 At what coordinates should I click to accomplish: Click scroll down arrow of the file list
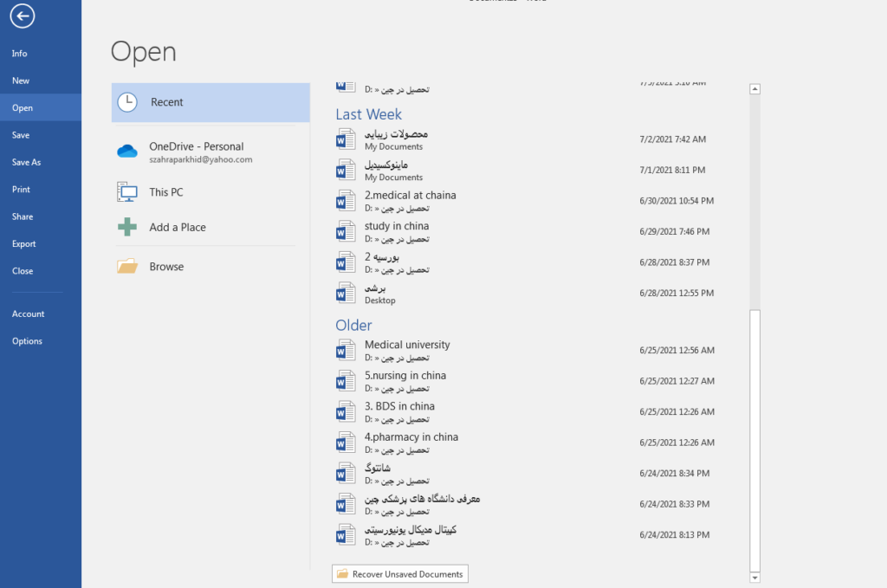(754, 578)
